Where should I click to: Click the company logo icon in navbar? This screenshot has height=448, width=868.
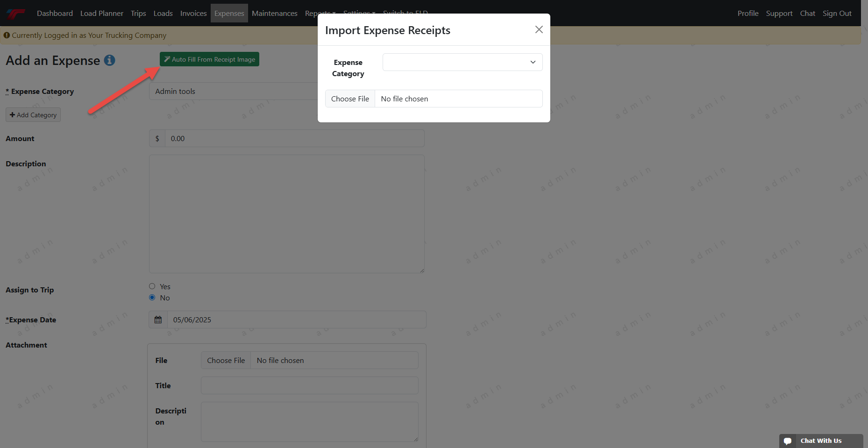15,14
